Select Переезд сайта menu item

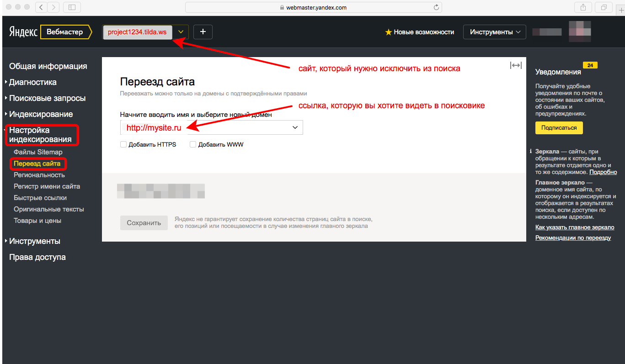tap(37, 164)
